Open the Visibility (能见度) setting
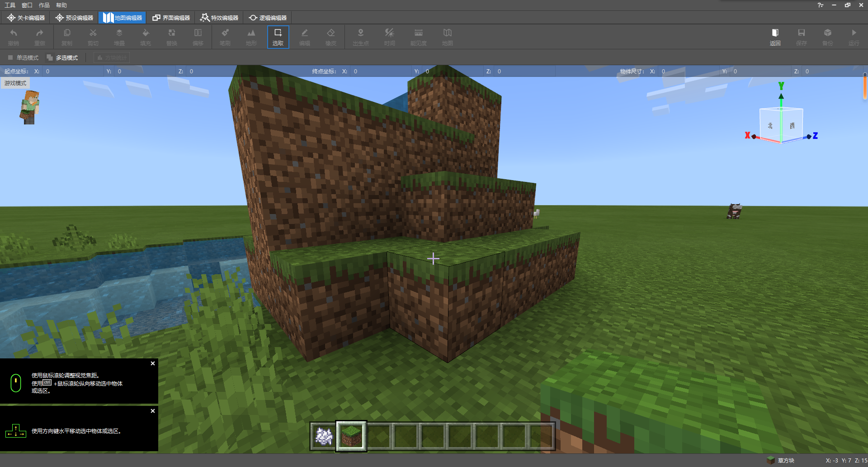Screen dimensions: 868x467 click(x=419, y=37)
